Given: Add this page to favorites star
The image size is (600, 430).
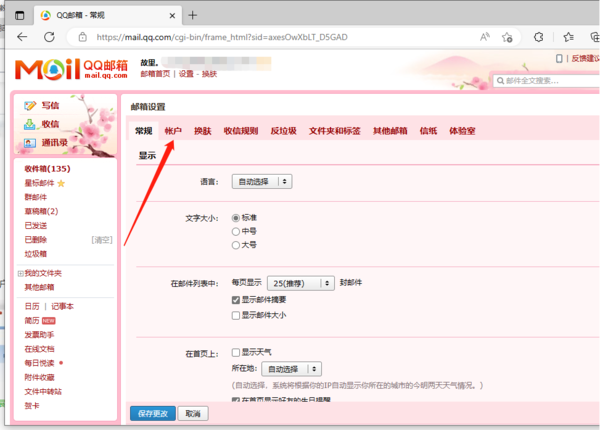Looking at the screenshot, I should (507, 37).
